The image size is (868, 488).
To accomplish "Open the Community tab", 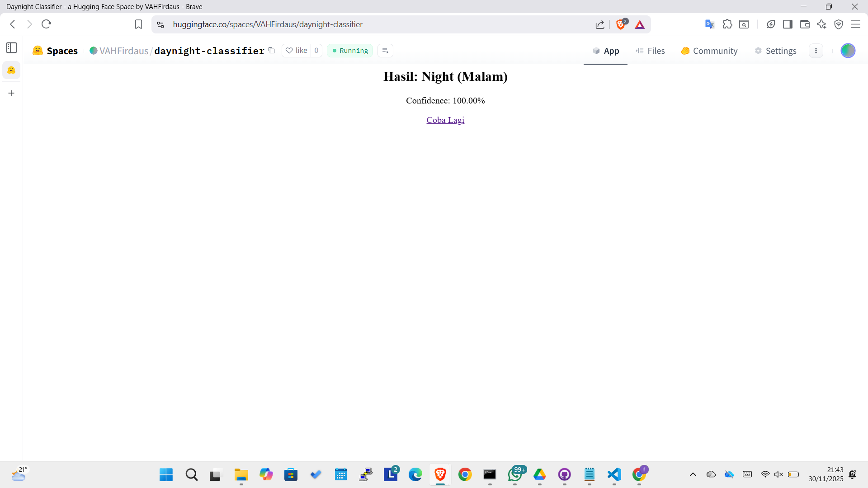I will (x=709, y=51).
